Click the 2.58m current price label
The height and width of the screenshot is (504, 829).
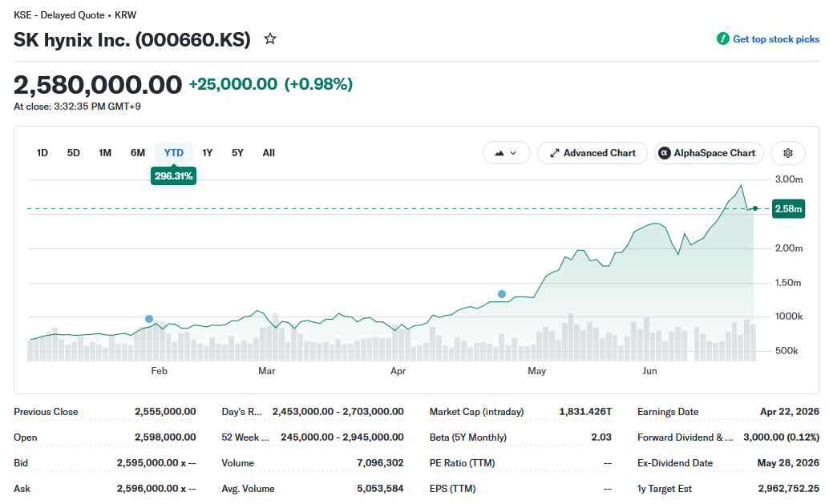click(788, 208)
